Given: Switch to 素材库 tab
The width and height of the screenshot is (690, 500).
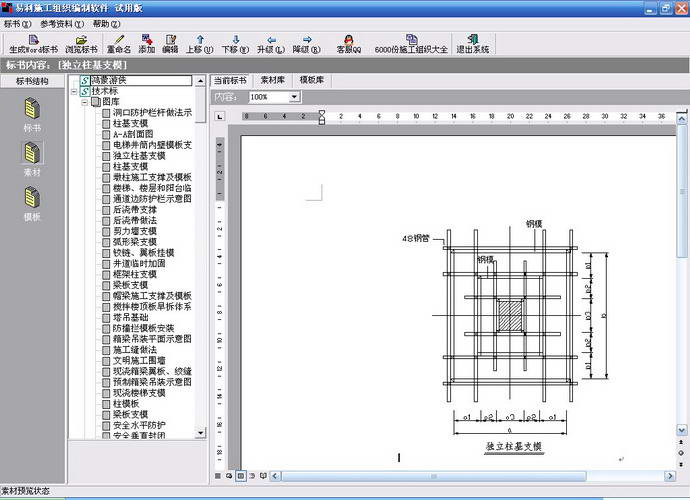Looking at the screenshot, I should coord(272,80).
